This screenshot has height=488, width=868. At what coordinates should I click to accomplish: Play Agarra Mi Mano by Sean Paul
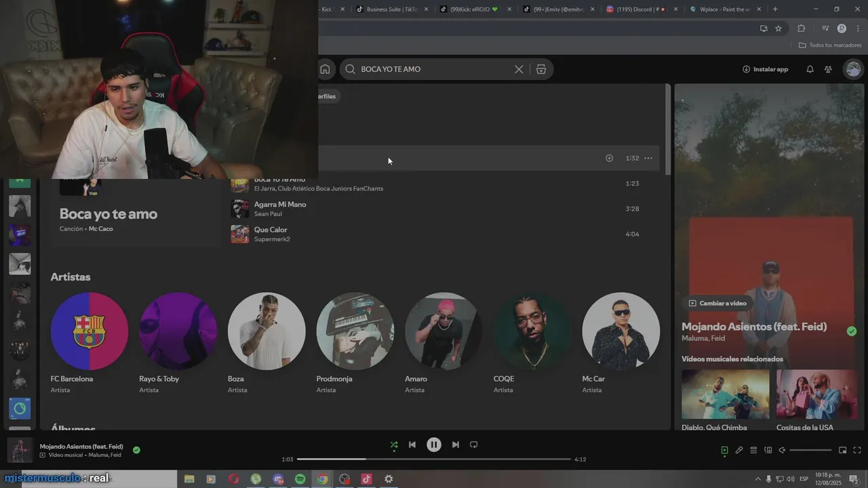pyautogui.click(x=239, y=209)
